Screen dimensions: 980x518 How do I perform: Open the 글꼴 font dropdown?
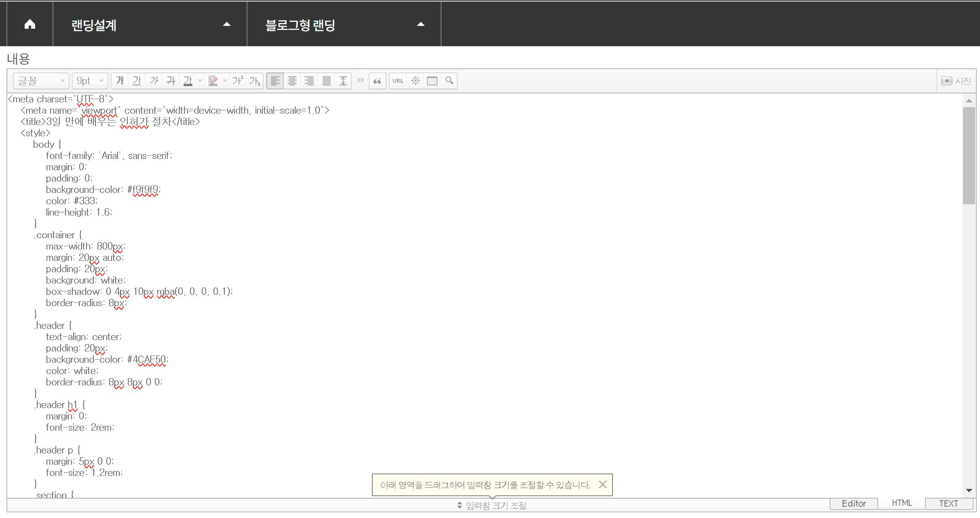[41, 81]
